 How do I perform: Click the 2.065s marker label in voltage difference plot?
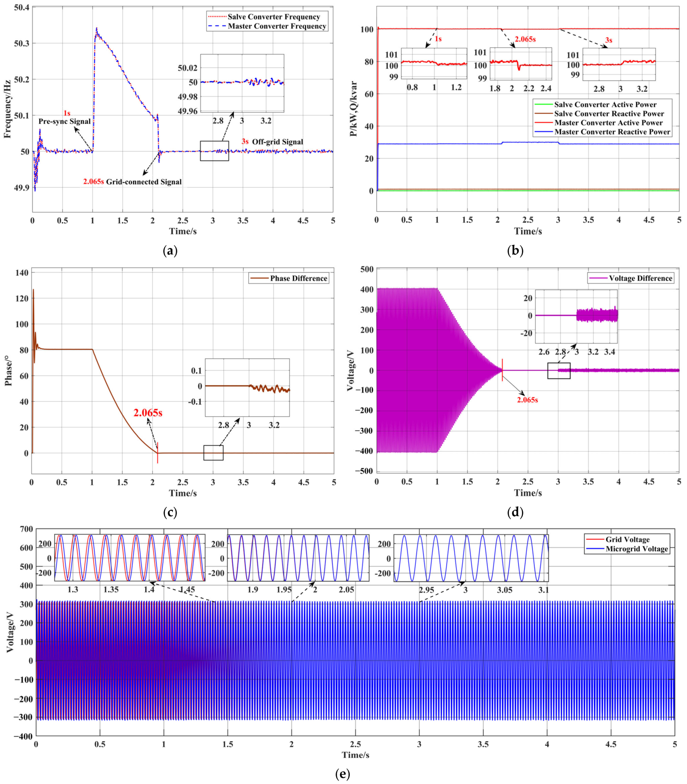527,400
